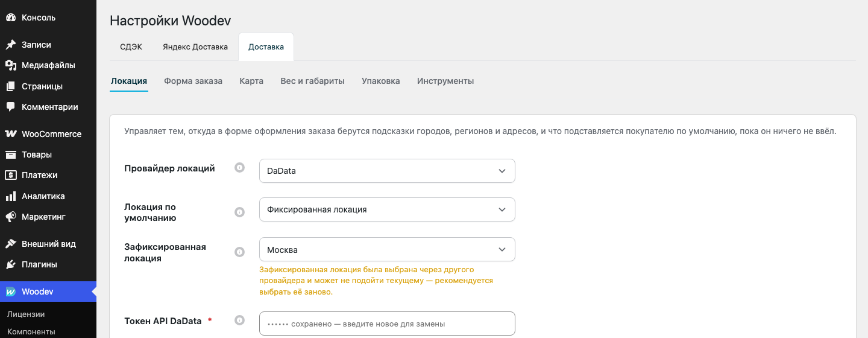
Task: Open Медиафайлы in the sidebar
Action: click(48, 65)
